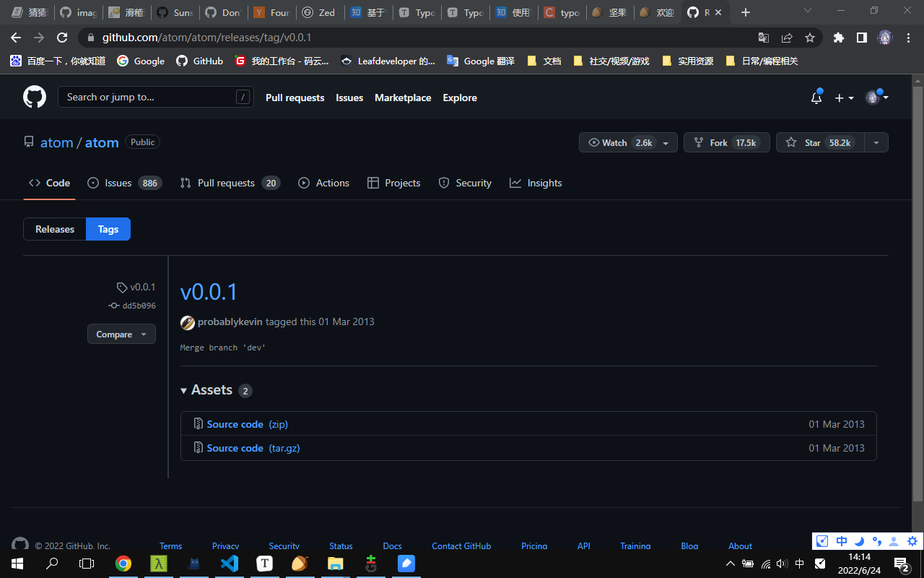Open the Windows Start menu
This screenshot has height=578, width=924.
coord(17,564)
